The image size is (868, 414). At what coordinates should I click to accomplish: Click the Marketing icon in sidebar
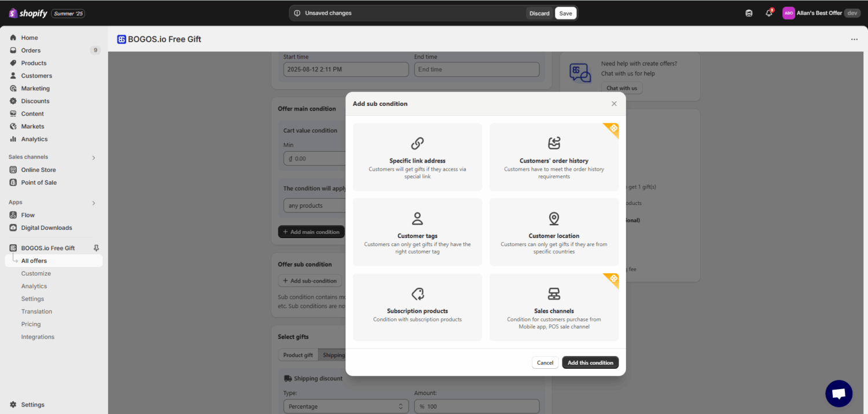tap(13, 89)
